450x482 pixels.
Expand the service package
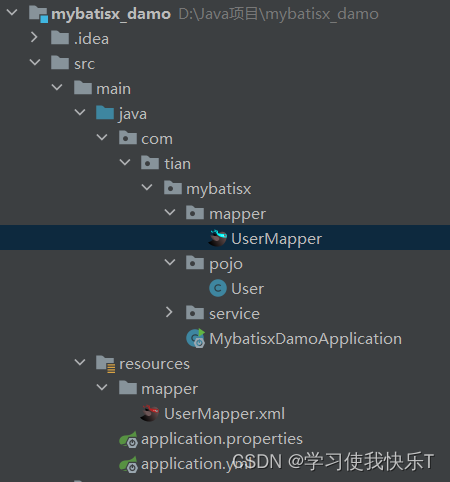point(169,312)
